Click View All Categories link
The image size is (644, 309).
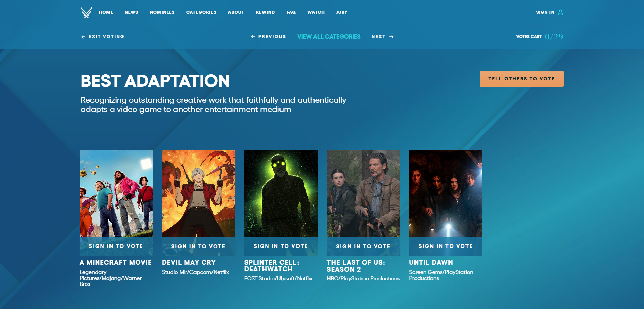point(328,37)
